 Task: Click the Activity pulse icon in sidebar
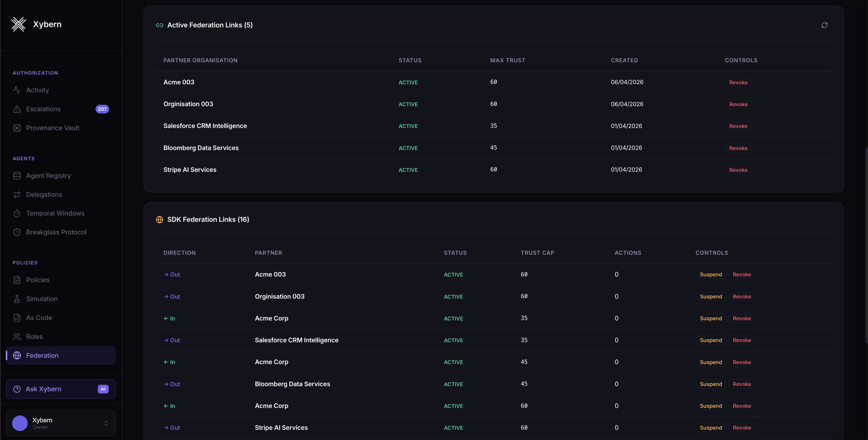point(17,90)
